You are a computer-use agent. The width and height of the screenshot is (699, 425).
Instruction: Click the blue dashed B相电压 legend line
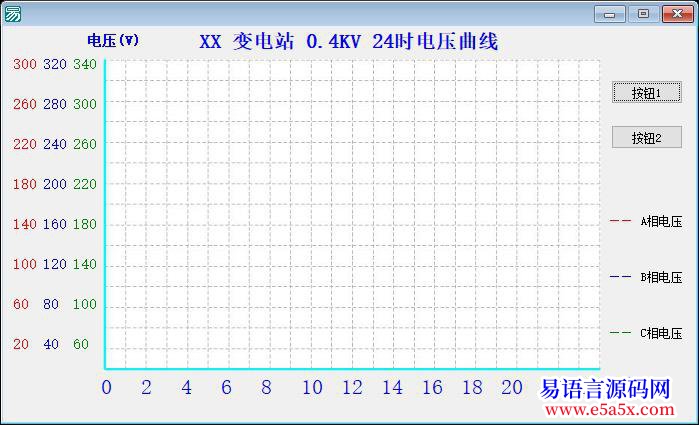(x=621, y=276)
